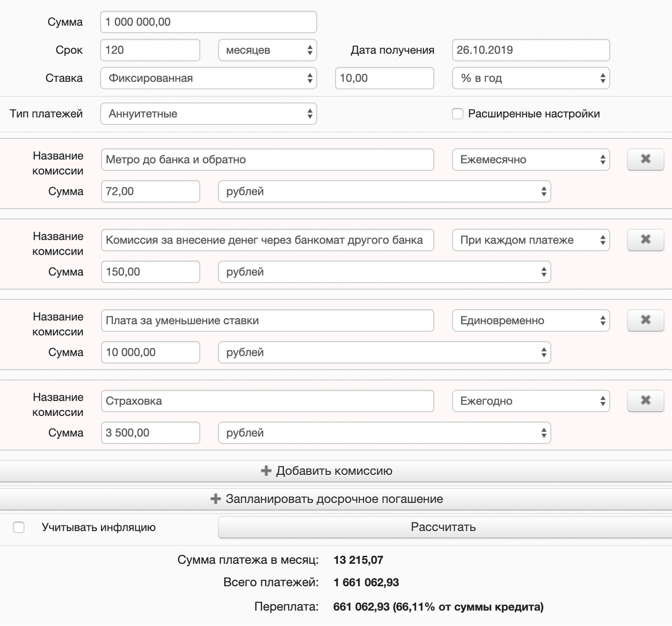Open the 'Ежегодно' frequency dropdown for insurance
This screenshot has height=626, width=672.
click(531, 401)
